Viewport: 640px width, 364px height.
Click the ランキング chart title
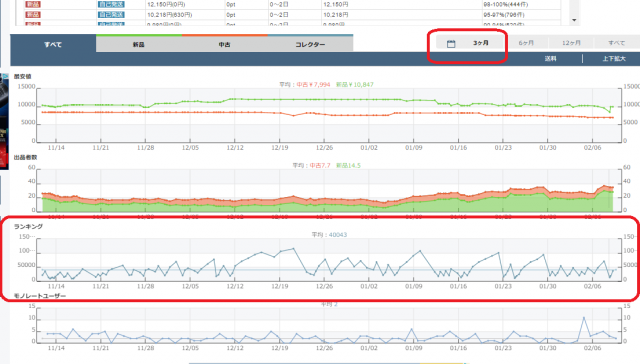point(28,226)
